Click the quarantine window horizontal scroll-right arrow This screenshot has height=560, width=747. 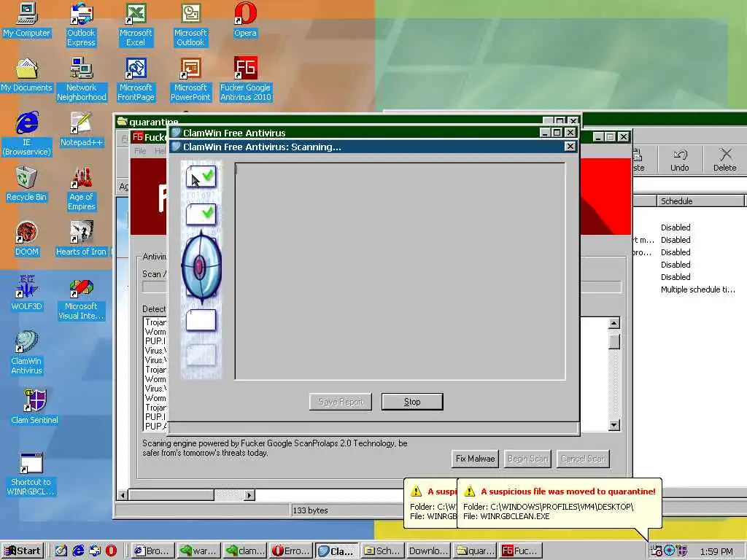tap(249, 495)
